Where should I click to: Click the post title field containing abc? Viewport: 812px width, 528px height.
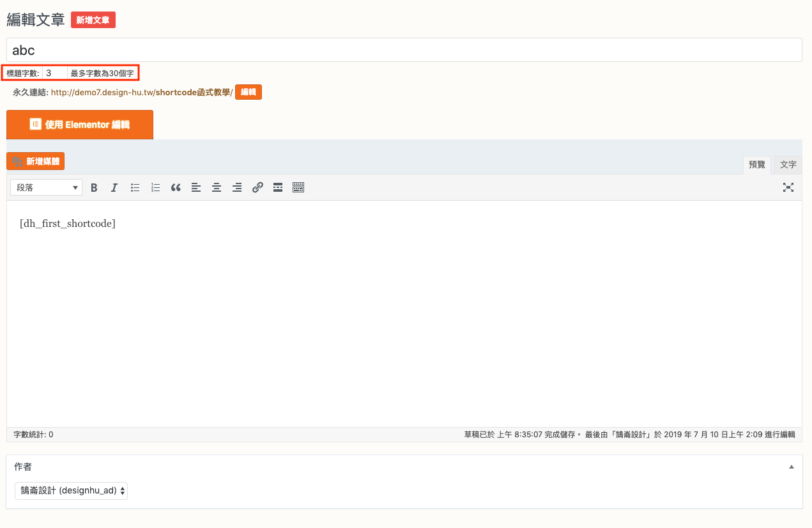tap(404, 50)
